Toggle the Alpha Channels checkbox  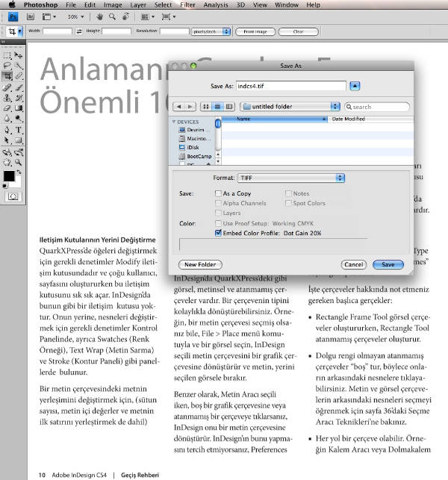pyautogui.click(x=218, y=203)
